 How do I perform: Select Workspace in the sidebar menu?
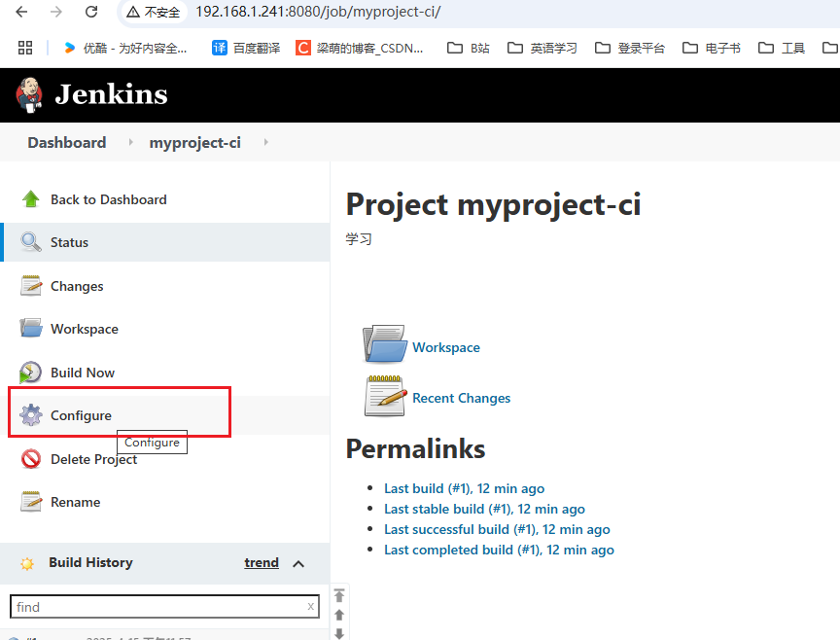[85, 329]
